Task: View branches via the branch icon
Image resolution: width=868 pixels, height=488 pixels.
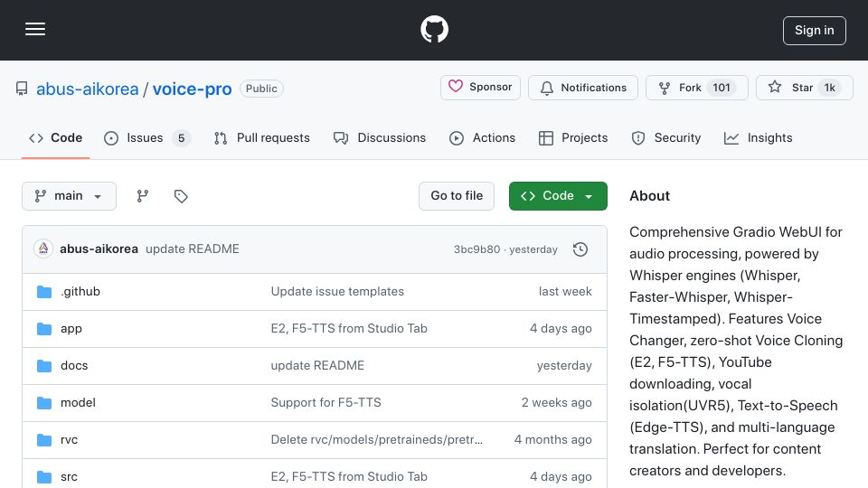Action: 143,196
